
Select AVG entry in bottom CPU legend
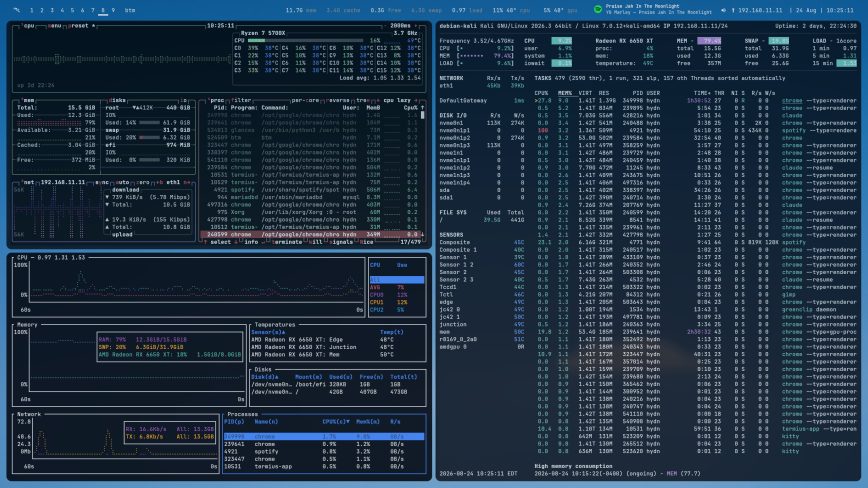point(396,288)
